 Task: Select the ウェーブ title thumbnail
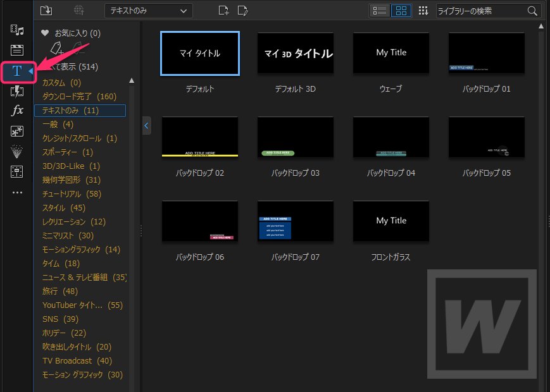(x=391, y=53)
